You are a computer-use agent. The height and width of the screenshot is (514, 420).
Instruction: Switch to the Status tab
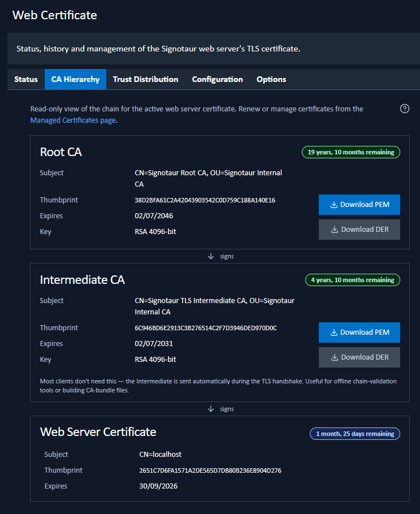(26, 79)
